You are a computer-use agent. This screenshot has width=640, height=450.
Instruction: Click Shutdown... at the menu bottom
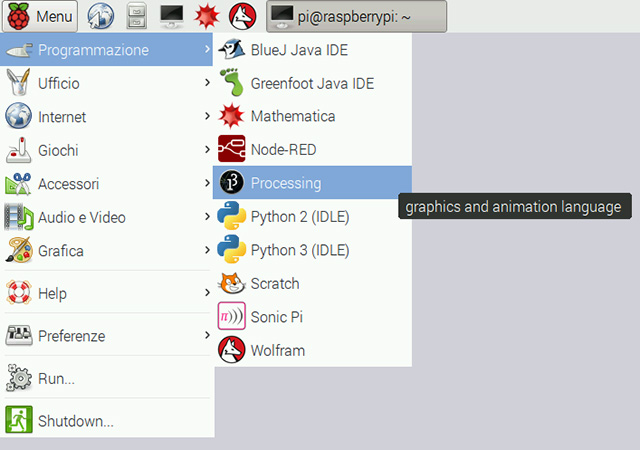[x=75, y=421]
